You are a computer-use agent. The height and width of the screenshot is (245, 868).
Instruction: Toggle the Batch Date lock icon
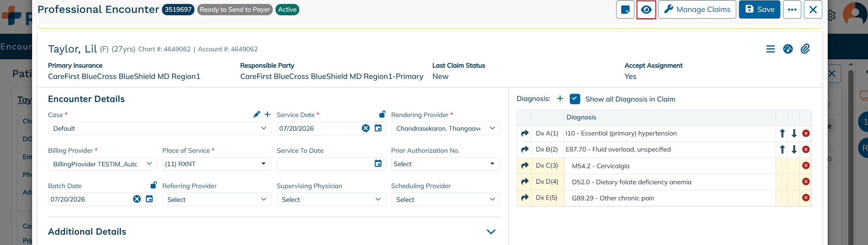point(153,185)
